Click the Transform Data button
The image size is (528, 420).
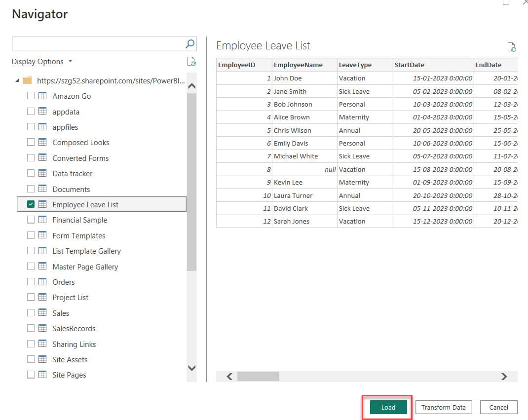click(x=444, y=407)
